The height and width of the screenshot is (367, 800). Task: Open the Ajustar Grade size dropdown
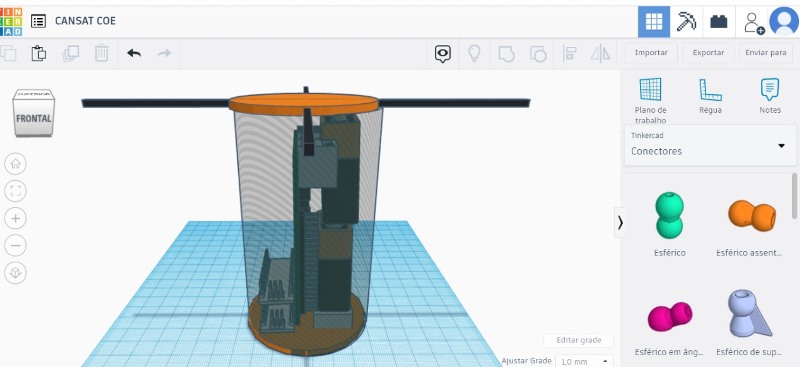pos(584,361)
